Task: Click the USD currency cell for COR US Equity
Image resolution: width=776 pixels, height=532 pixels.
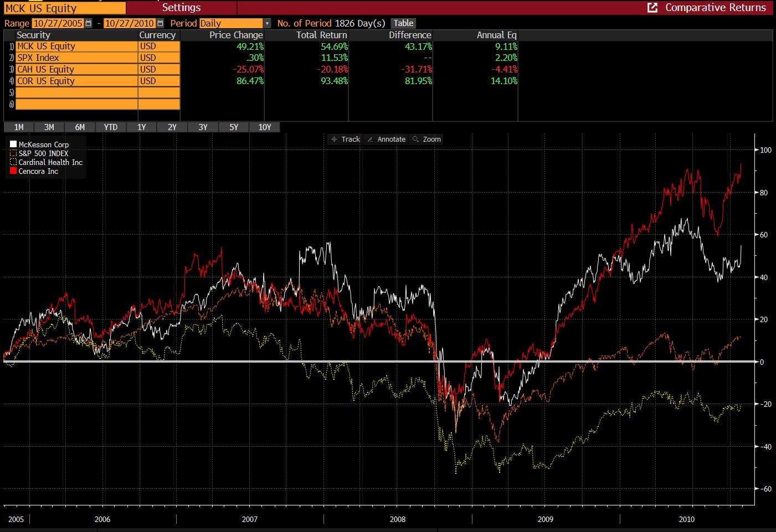Action: 159,81
